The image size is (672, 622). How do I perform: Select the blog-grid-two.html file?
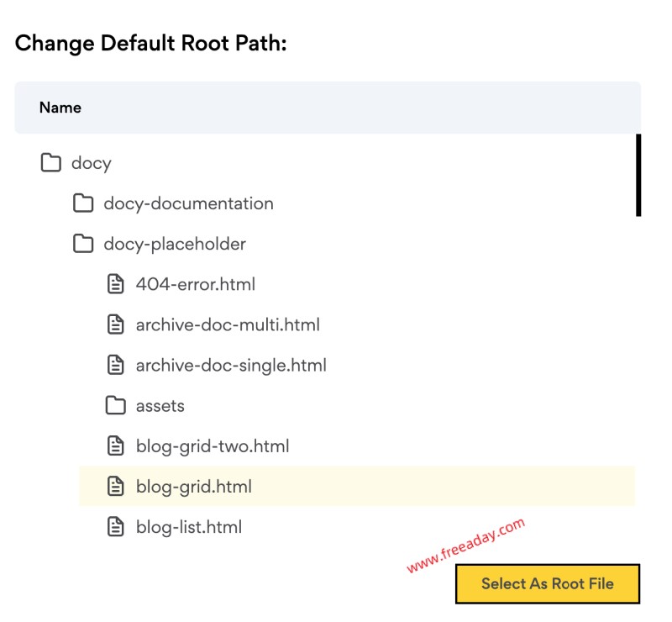coord(213,445)
